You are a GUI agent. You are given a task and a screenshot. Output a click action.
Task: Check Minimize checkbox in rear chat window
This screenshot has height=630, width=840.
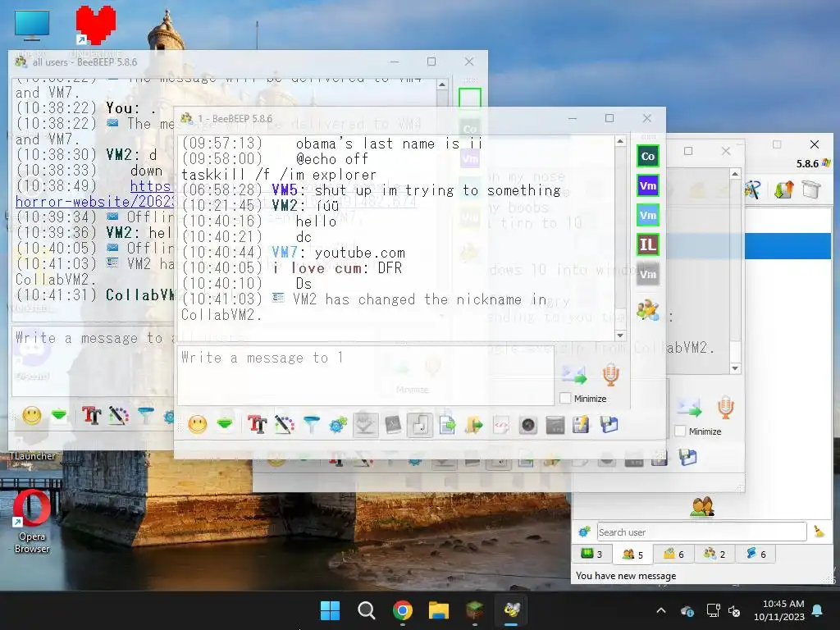(680, 431)
